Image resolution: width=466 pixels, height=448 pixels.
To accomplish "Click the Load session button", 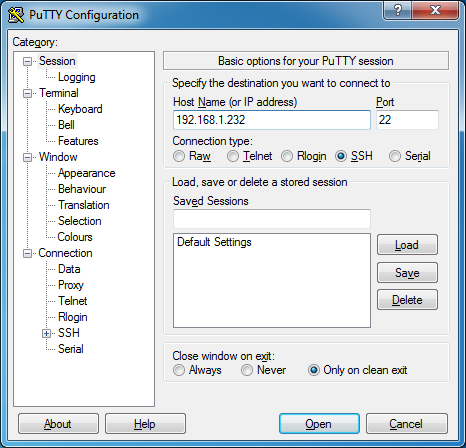I will tap(407, 245).
